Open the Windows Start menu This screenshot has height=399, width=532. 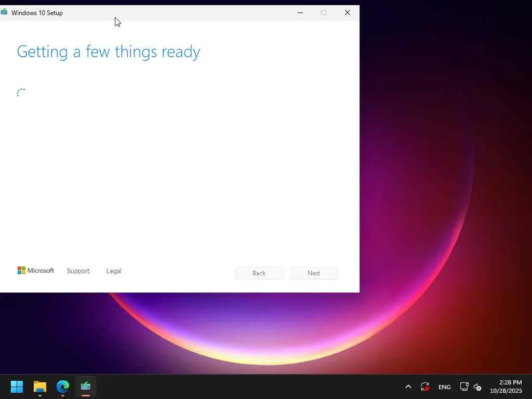click(17, 387)
